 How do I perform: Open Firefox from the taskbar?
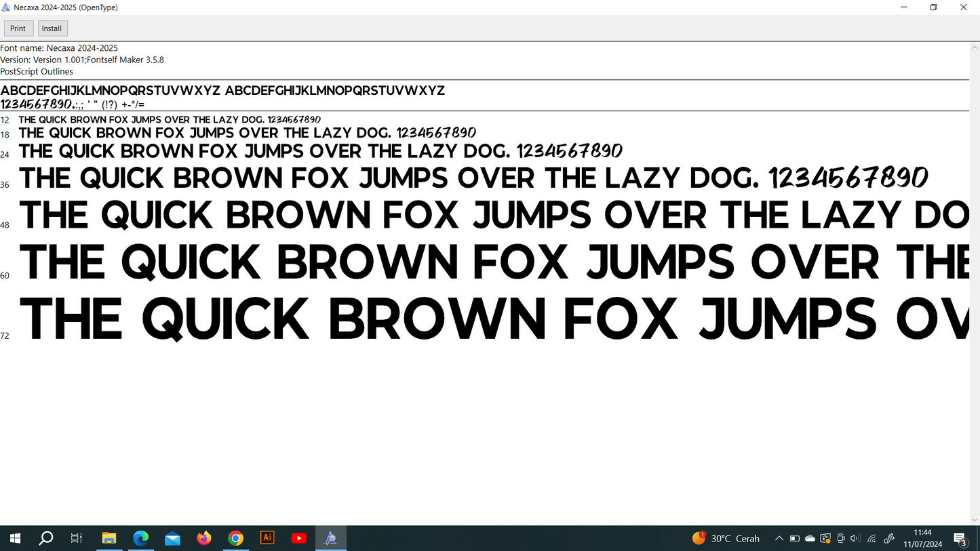(204, 538)
